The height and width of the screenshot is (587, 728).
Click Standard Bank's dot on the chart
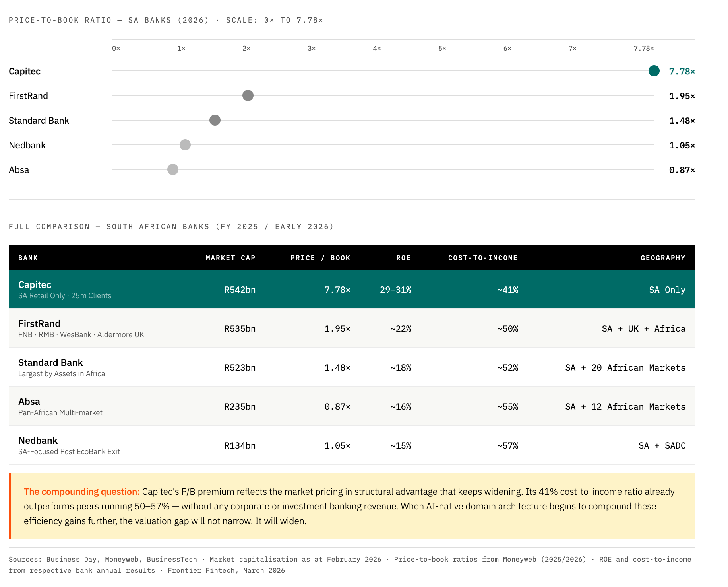(x=215, y=120)
